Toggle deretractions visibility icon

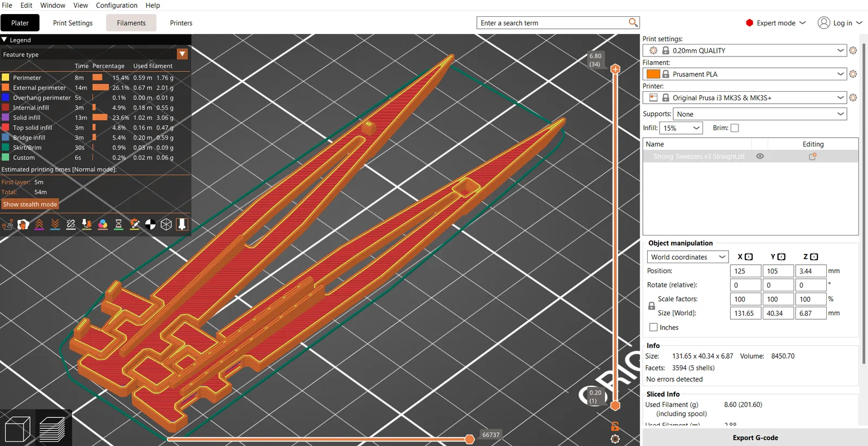(55, 224)
